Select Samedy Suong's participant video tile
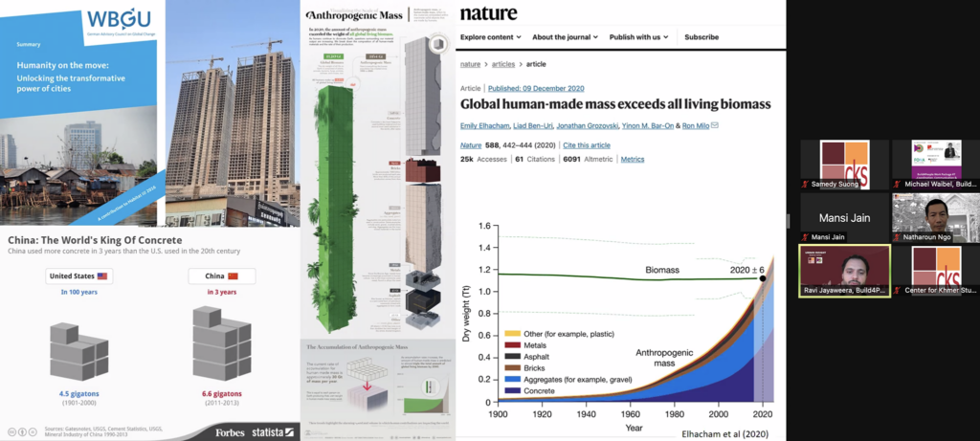 844,165
